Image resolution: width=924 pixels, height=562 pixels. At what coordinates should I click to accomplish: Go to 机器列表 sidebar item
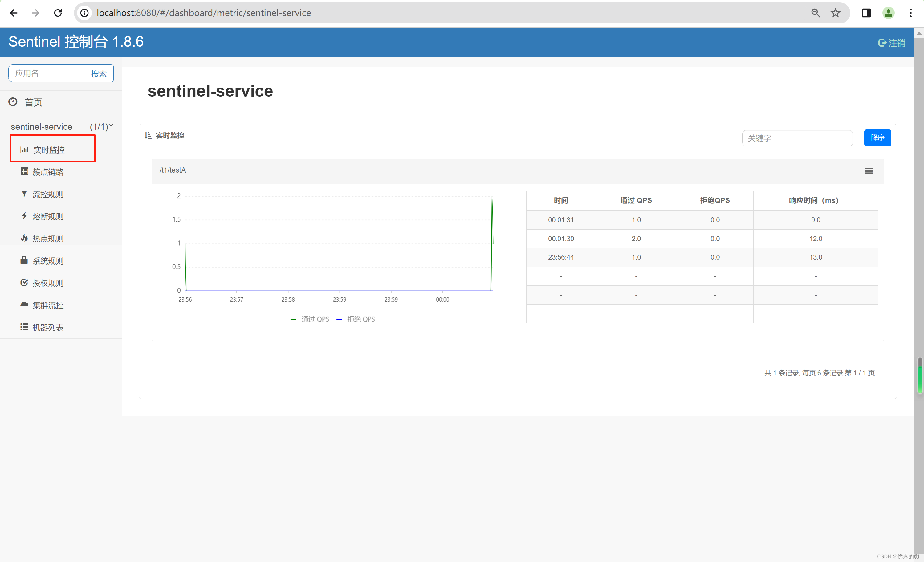coord(48,327)
